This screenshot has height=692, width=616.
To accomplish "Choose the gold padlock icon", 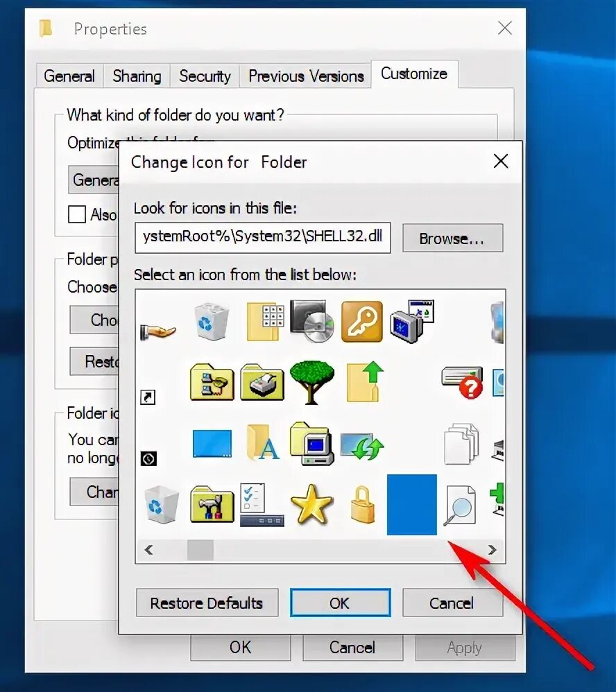I will point(363,504).
